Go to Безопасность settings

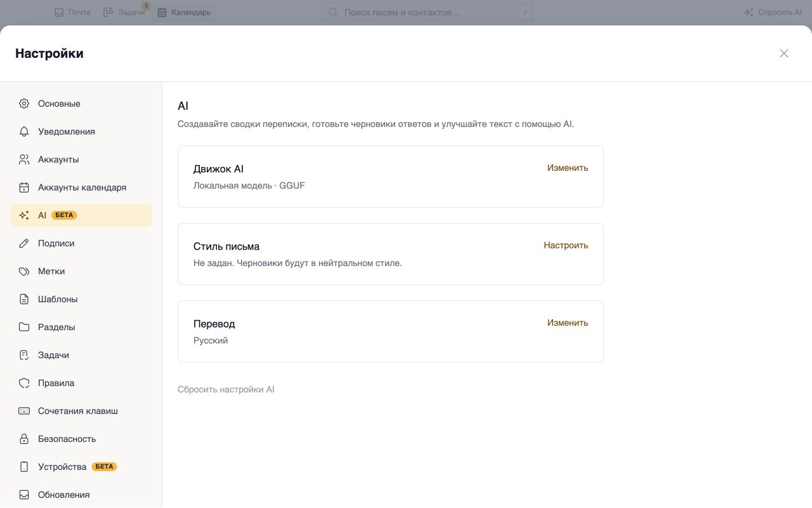81,439
